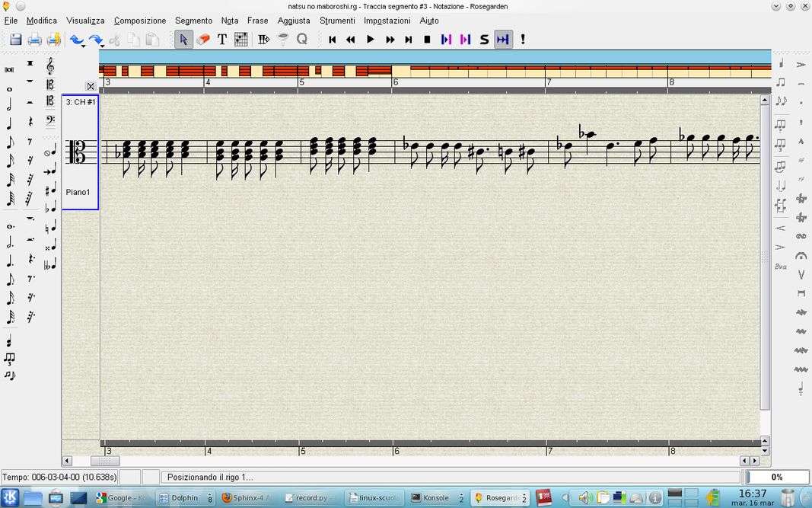Toggle Solo mode with the S button
This screenshot has height=508, width=812.
(484, 40)
